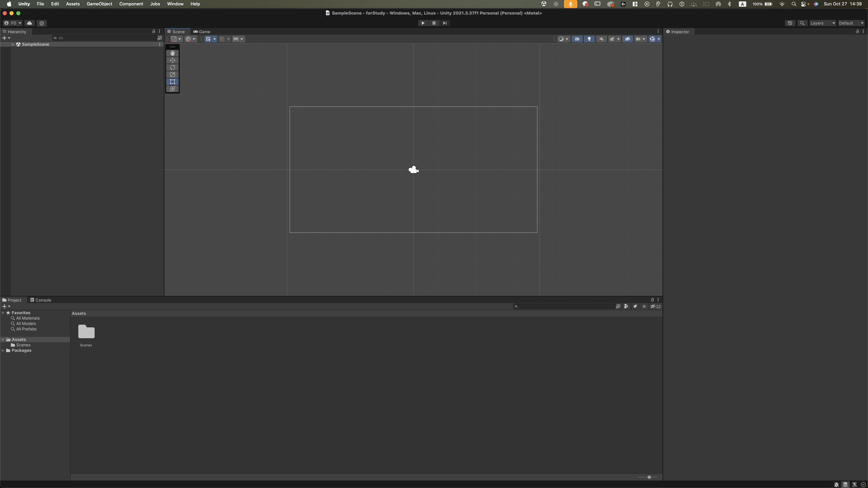
Task: Select the Rotate tool
Action: [x=172, y=67]
